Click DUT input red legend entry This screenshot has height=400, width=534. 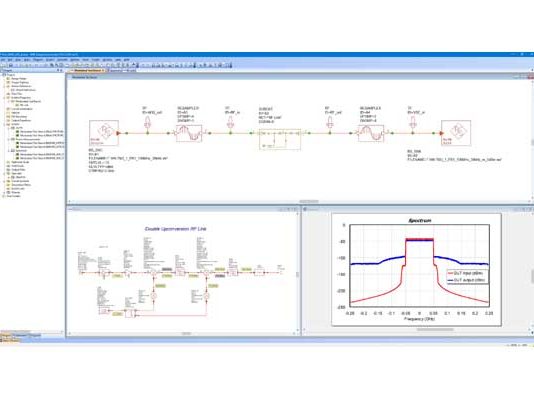[468, 273]
